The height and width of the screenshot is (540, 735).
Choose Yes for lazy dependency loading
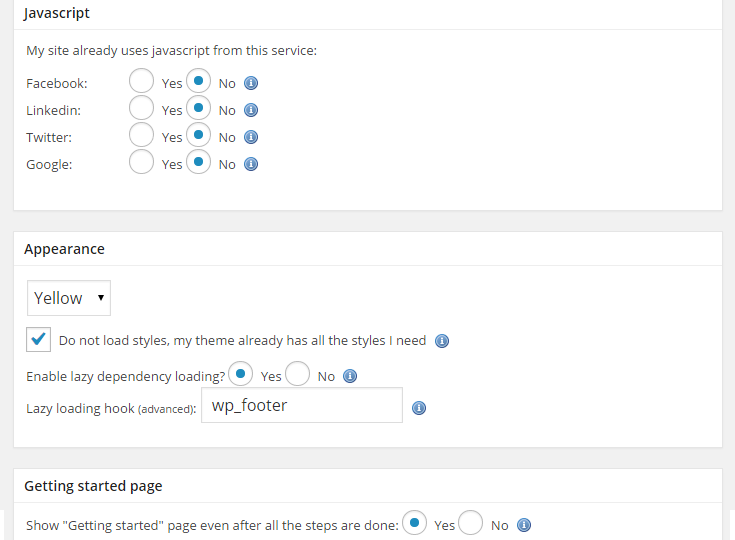click(240, 374)
